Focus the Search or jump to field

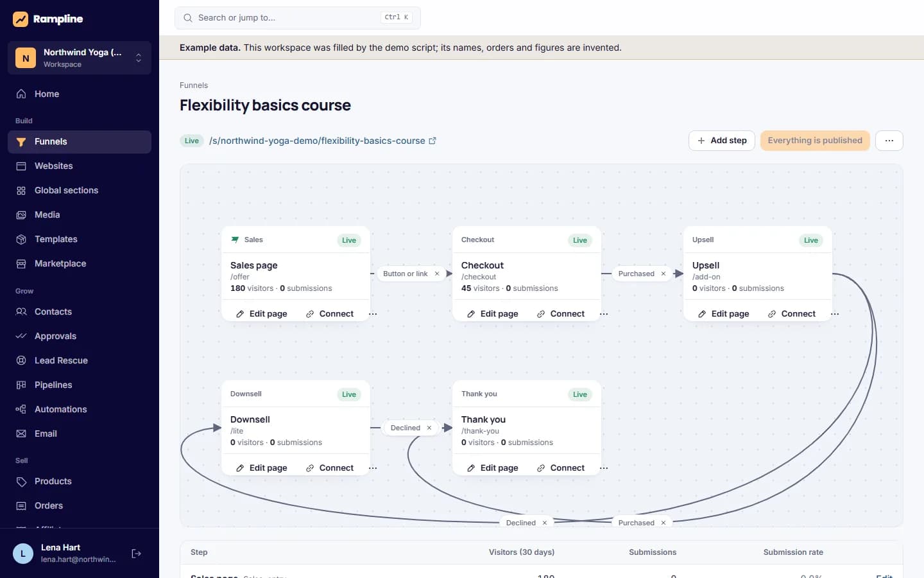(298, 18)
